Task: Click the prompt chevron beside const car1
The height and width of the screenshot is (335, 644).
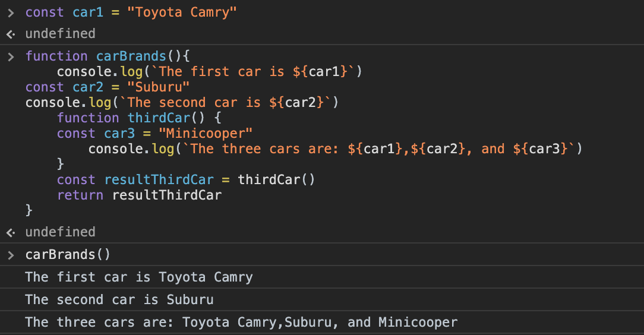Action: [11, 12]
